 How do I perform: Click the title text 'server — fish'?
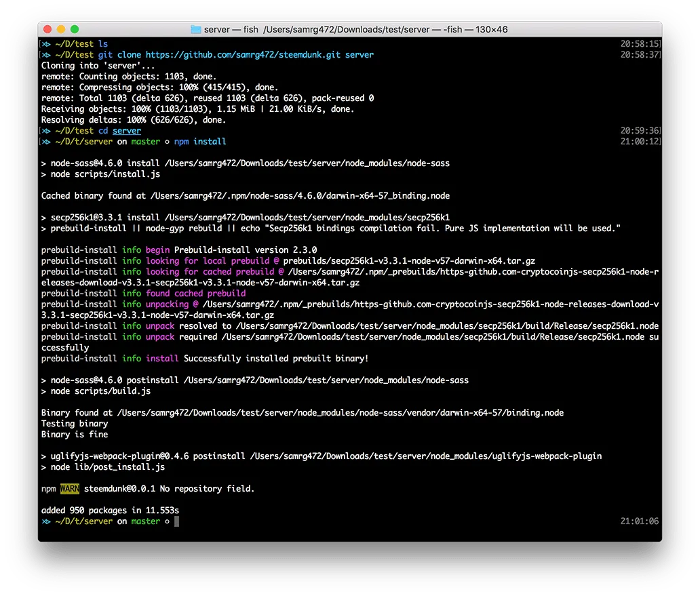pos(231,29)
